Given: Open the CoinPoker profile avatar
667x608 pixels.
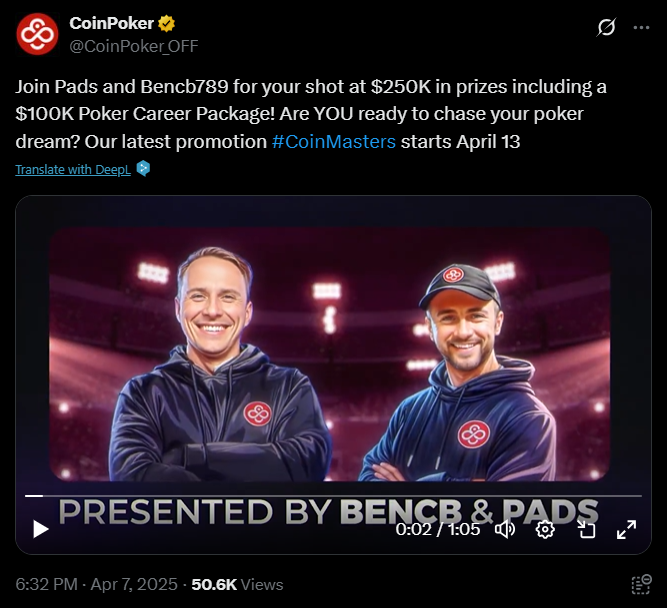Looking at the screenshot, I should 37,34.
